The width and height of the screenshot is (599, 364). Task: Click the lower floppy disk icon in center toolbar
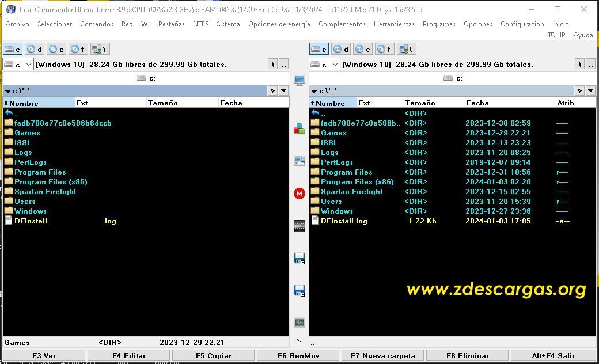(299, 290)
